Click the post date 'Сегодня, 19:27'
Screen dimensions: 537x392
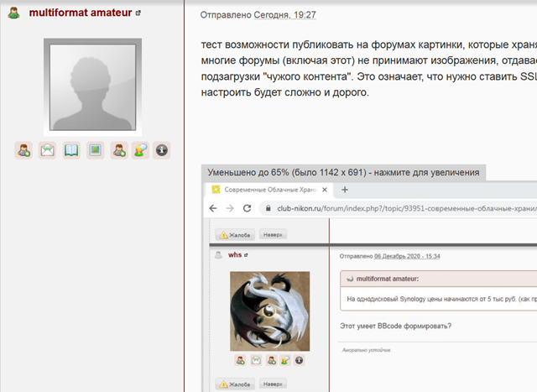coord(285,15)
